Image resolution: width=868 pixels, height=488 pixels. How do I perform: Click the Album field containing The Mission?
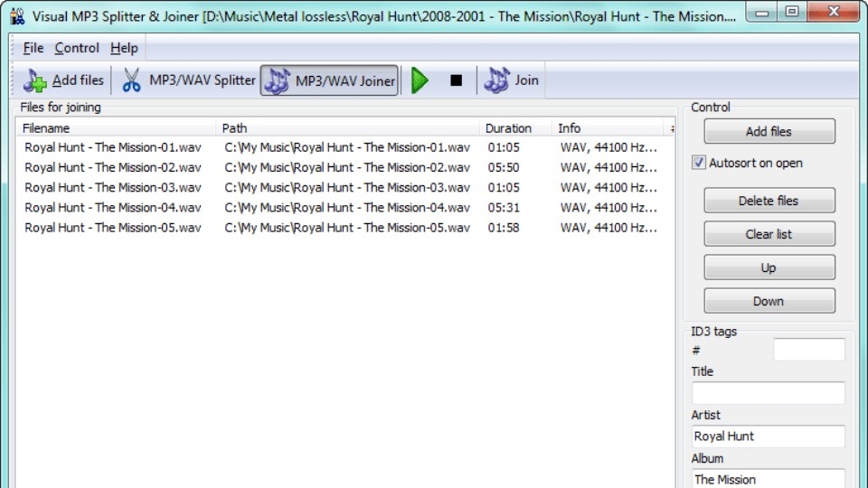769,479
